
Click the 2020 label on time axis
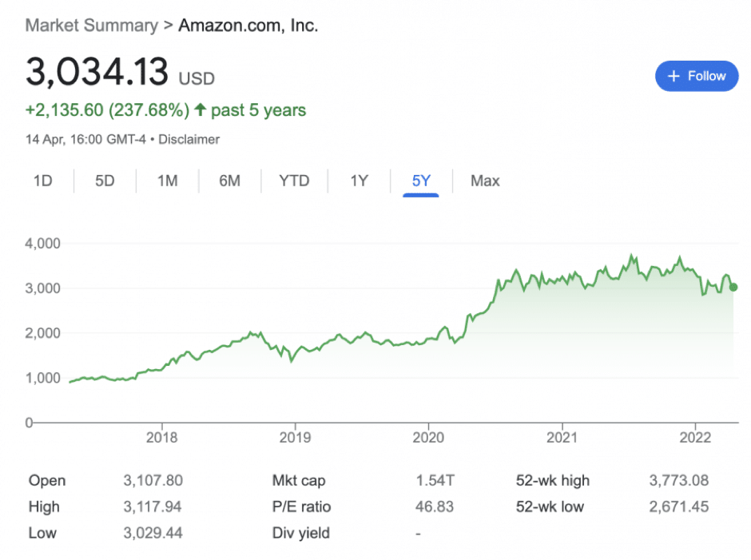click(x=428, y=438)
